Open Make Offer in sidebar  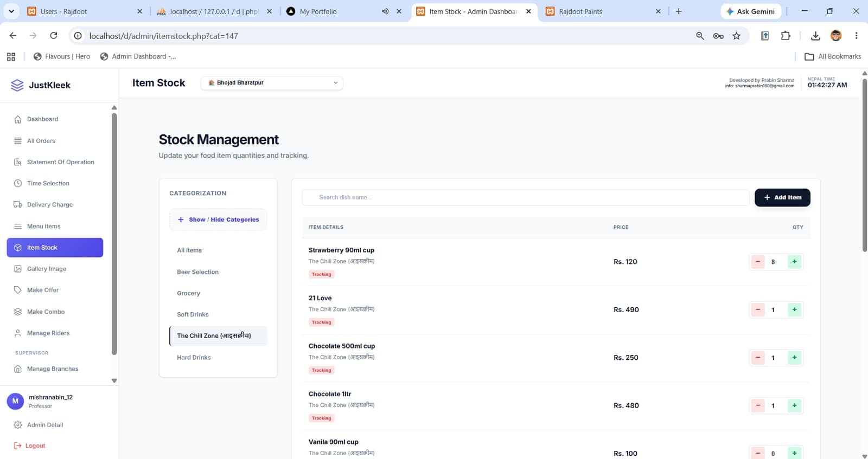[x=55, y=290]
